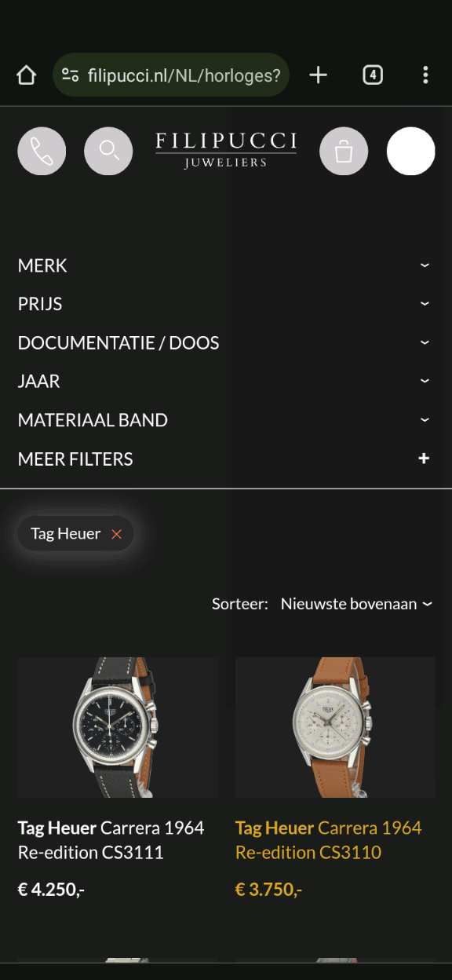
Task: Tap the phone call icon
Action: 42,151
